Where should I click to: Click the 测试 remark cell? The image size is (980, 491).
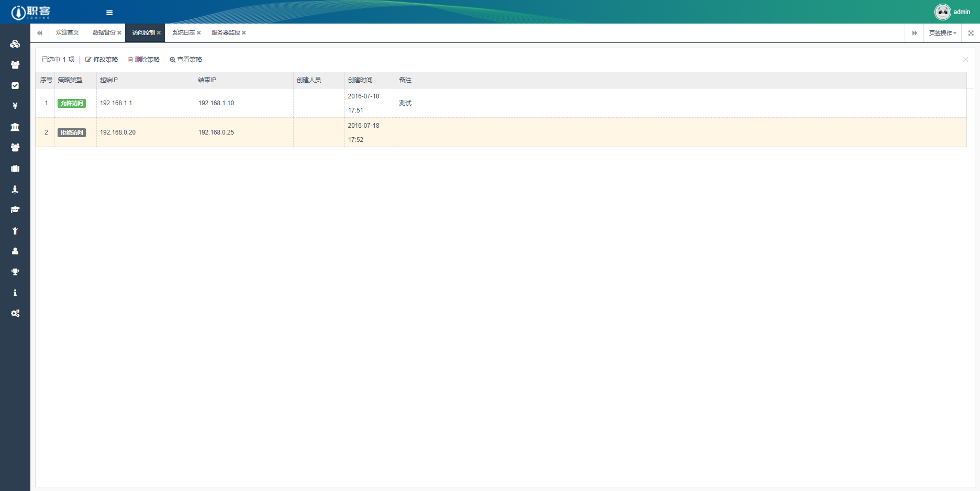click(x=681, y=103)
